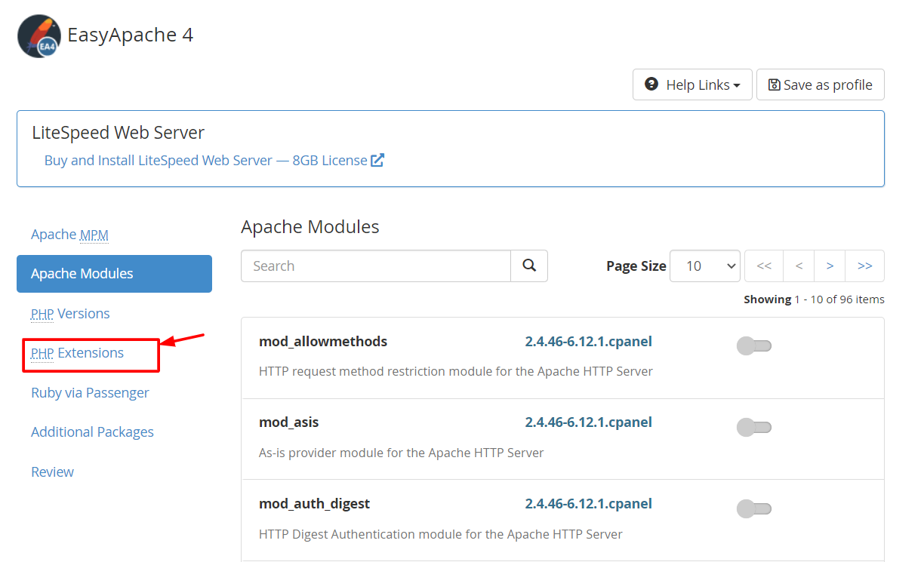Click the mod_auth_digest module name
The width and height of the screenshot is (924, 562).
coord(315,504)
